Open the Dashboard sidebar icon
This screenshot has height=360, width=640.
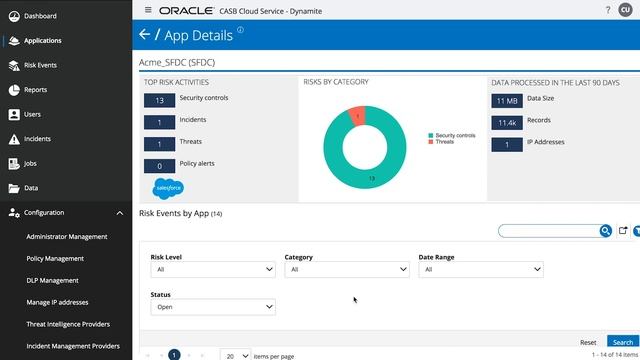(x=14, y=16)
